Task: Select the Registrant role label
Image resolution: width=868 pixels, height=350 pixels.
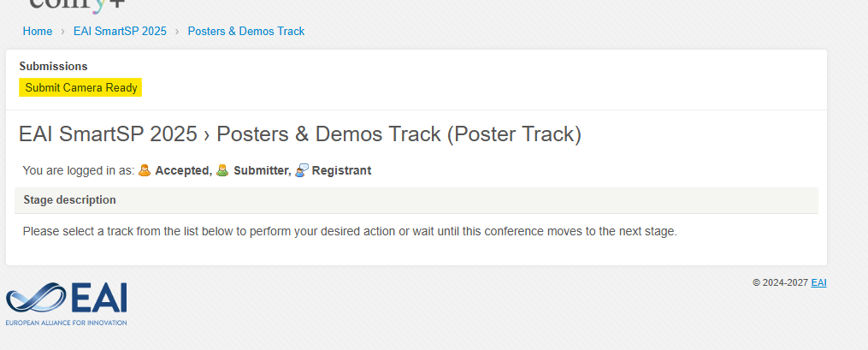Action: [x=341, y=170]
